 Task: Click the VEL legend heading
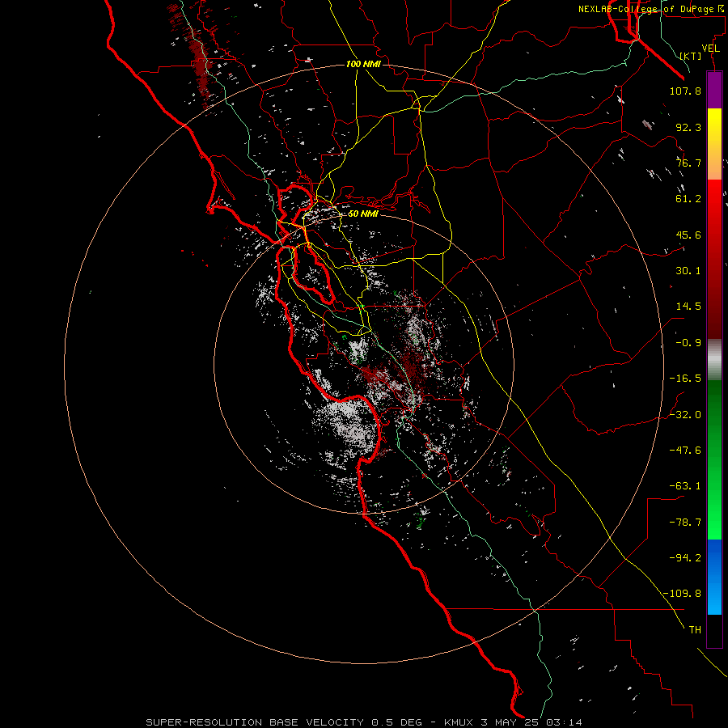pyautogui.click(x=710, y=49)
